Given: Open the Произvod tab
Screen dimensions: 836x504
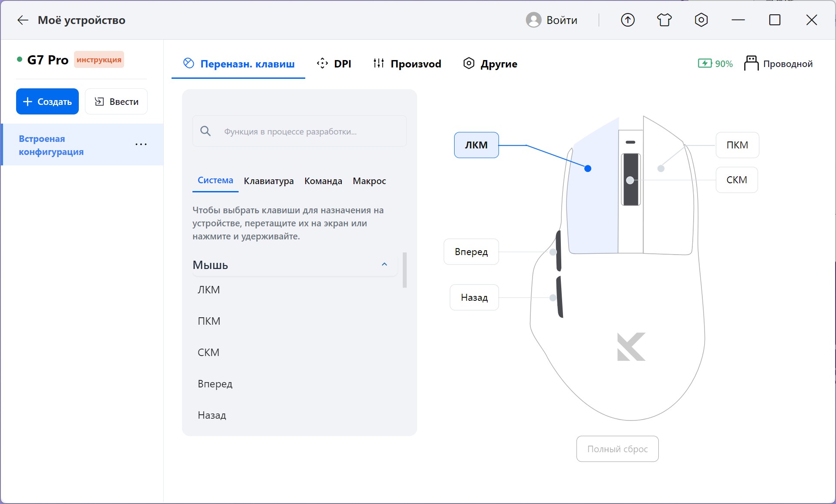Looking at the screenshot, I should [407, 64].
